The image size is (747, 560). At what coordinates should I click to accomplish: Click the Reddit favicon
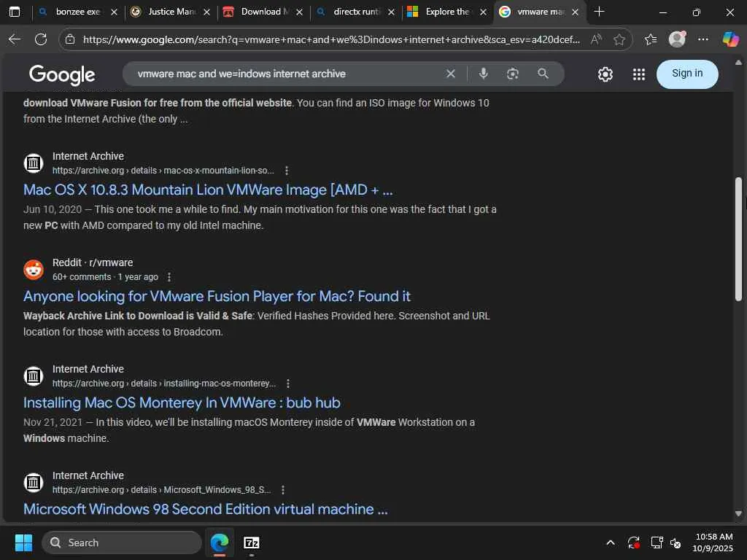click(x=34, y=270)
